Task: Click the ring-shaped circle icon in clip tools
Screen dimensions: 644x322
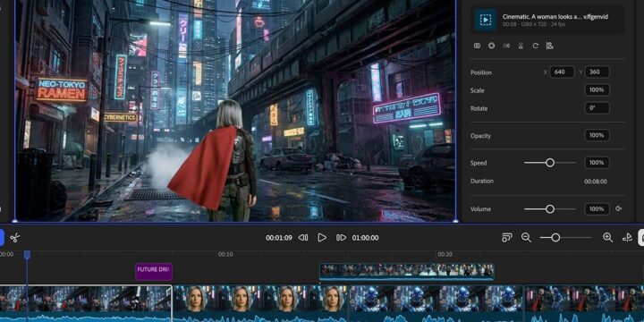Action: click(x=492, y=46)
